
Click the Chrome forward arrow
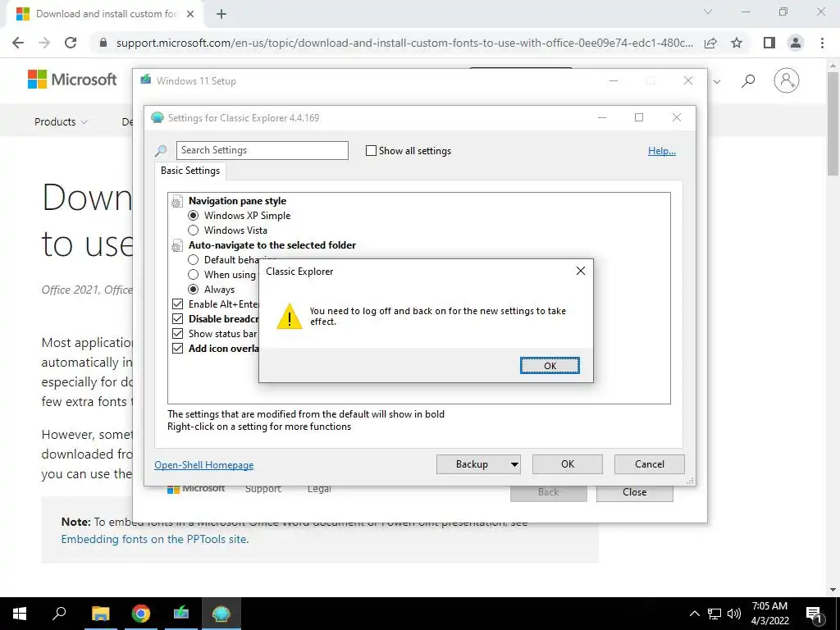[44, 43]
